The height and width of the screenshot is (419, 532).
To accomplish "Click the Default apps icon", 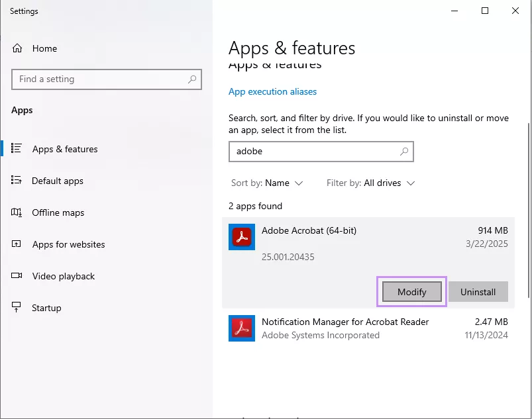I will [x=17, y=181].
